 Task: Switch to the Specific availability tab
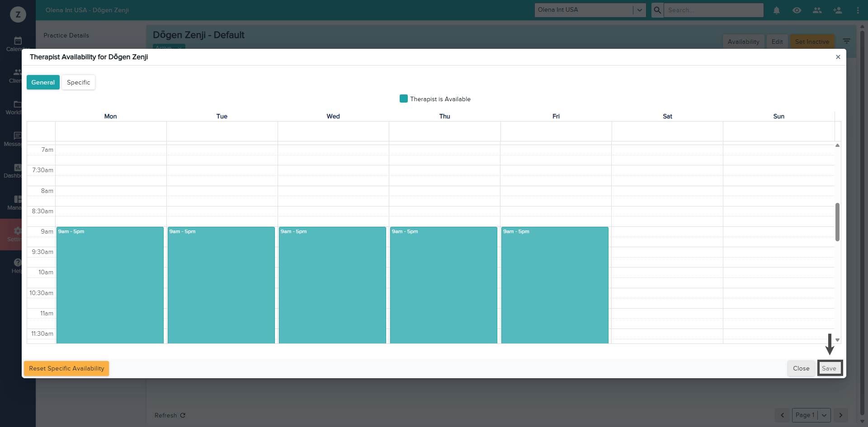(78, 82)
